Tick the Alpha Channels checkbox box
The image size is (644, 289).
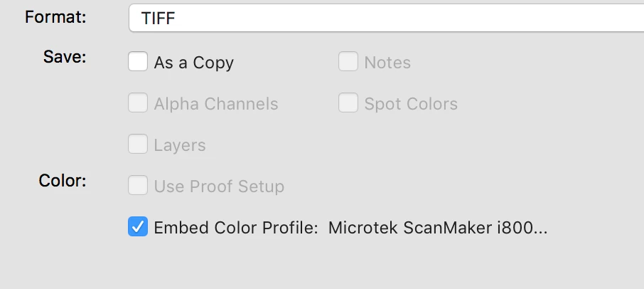tap(138, 103)
